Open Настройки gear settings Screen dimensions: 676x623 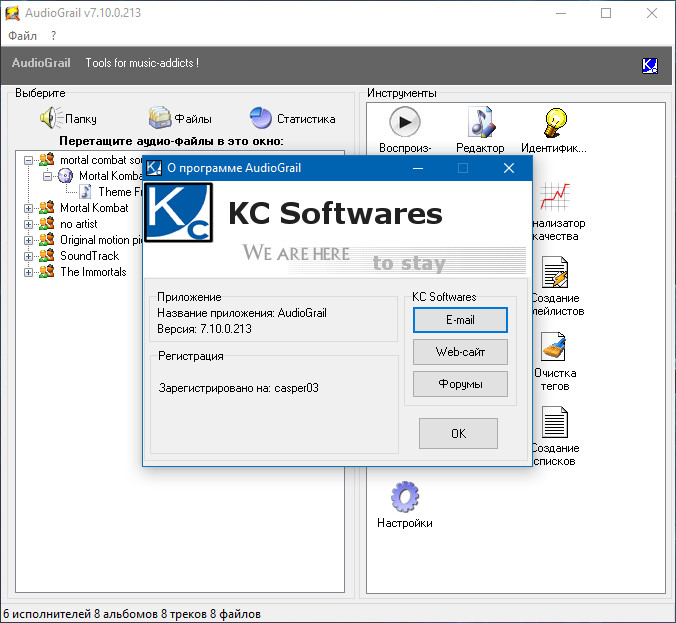coord(405,504)
